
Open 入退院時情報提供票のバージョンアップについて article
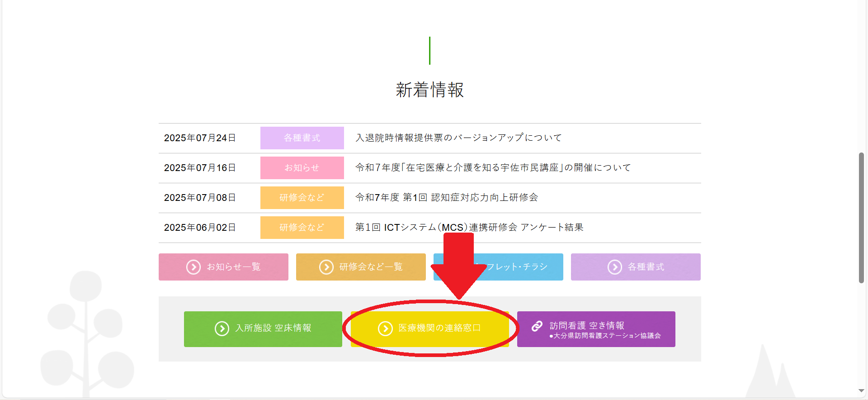point(458,138)
